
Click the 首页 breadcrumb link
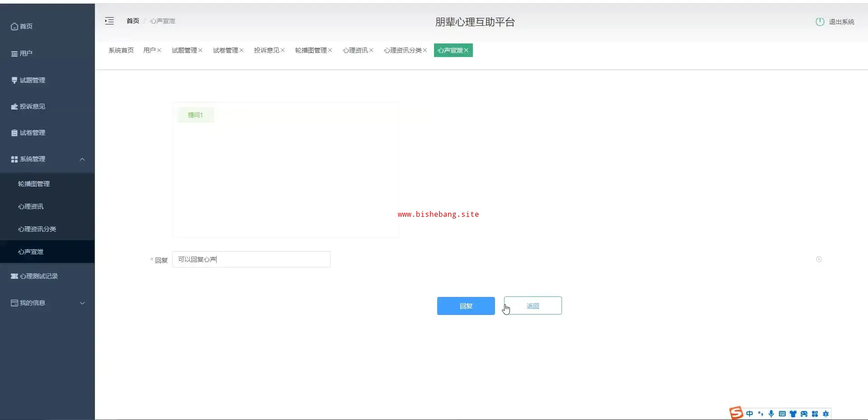[132, 21]
